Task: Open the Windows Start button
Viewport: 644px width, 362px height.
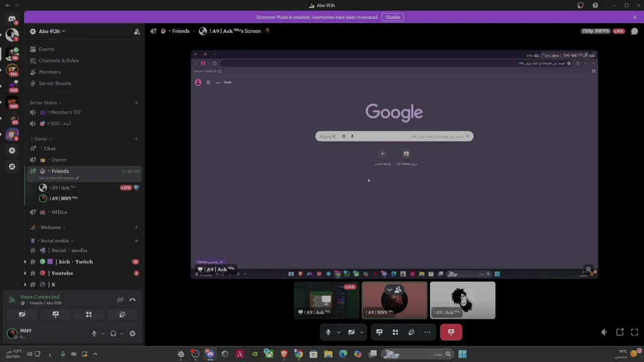Action: click(x=462, y=354)
